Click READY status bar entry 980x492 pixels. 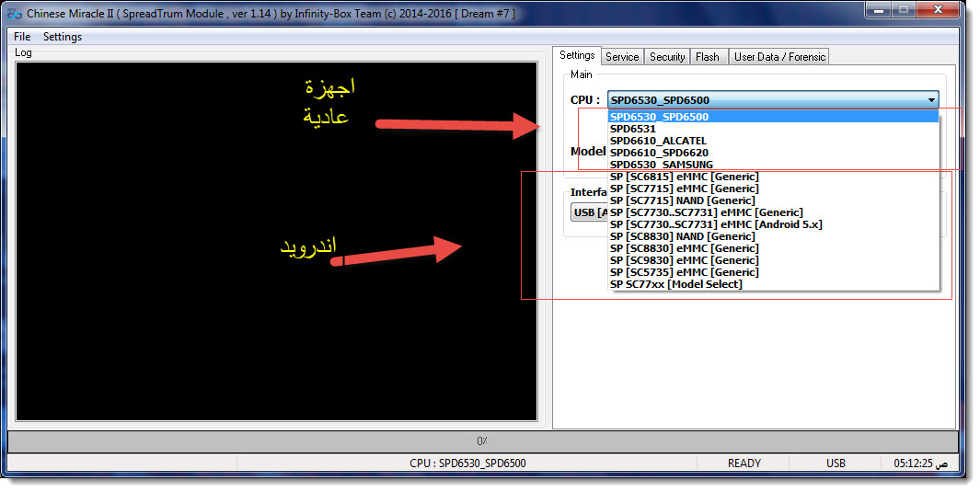tap(744, 463)
